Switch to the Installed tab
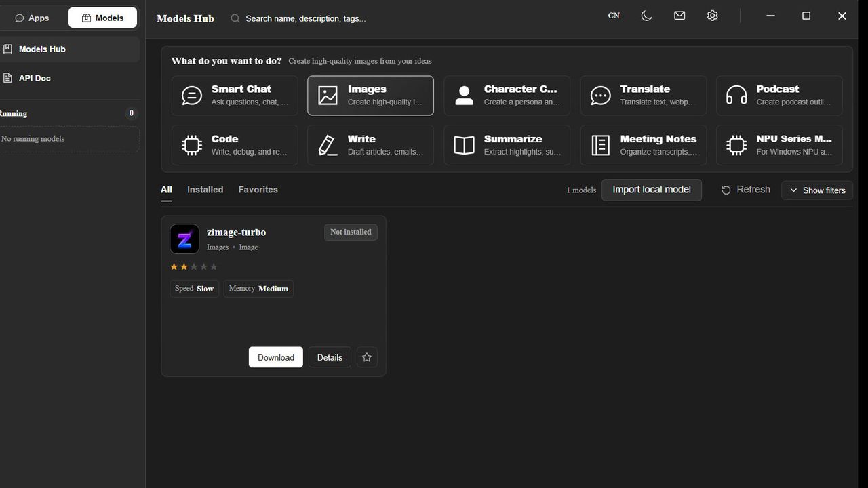 tap(205, 190)
